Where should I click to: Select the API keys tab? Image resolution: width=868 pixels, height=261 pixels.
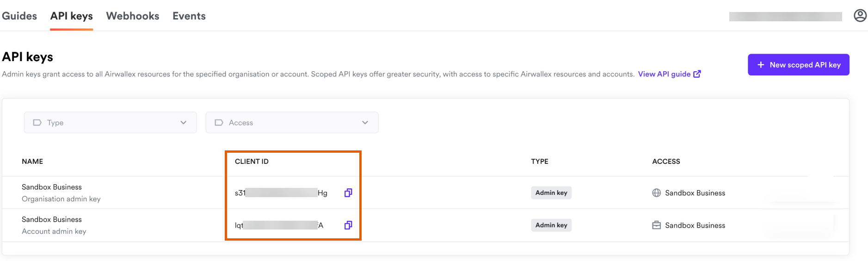(72, 16)
